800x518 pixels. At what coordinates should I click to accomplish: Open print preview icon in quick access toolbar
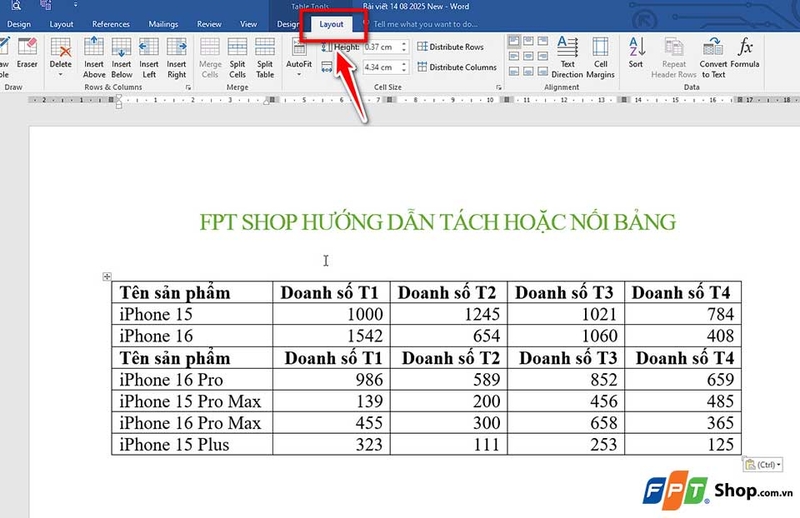[16, 6]
